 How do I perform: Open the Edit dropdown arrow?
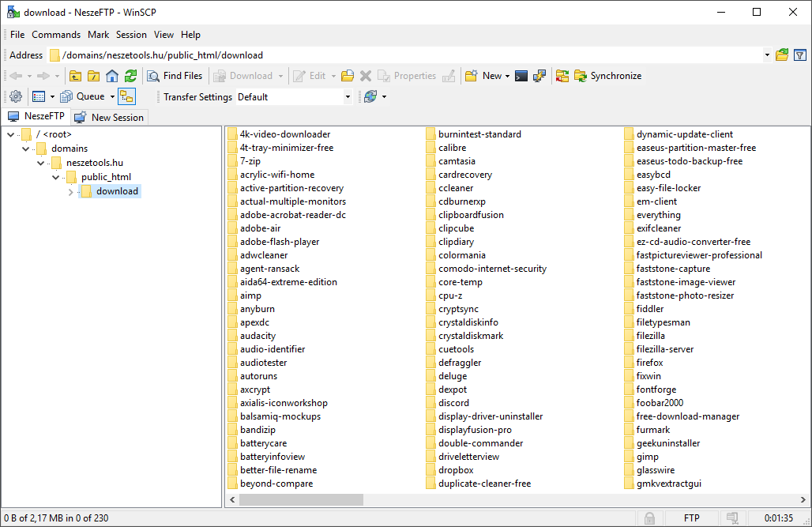333,76
